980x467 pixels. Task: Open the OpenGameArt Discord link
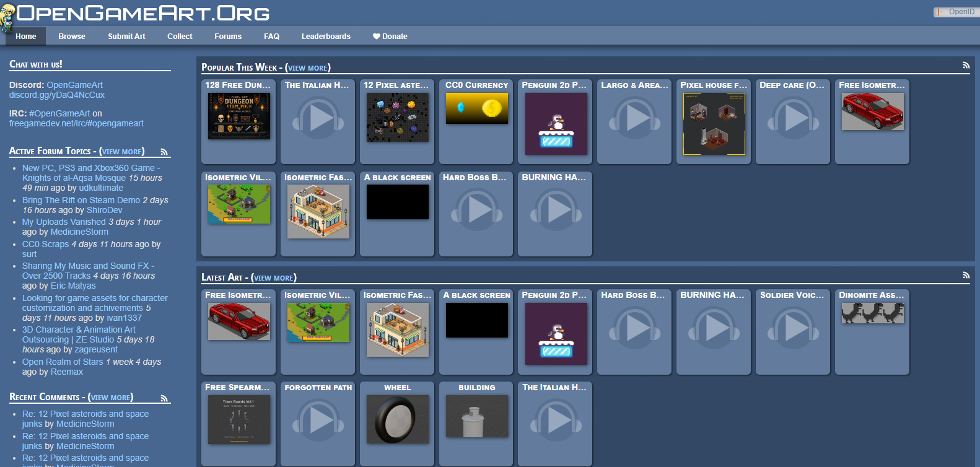pos(74,85)
